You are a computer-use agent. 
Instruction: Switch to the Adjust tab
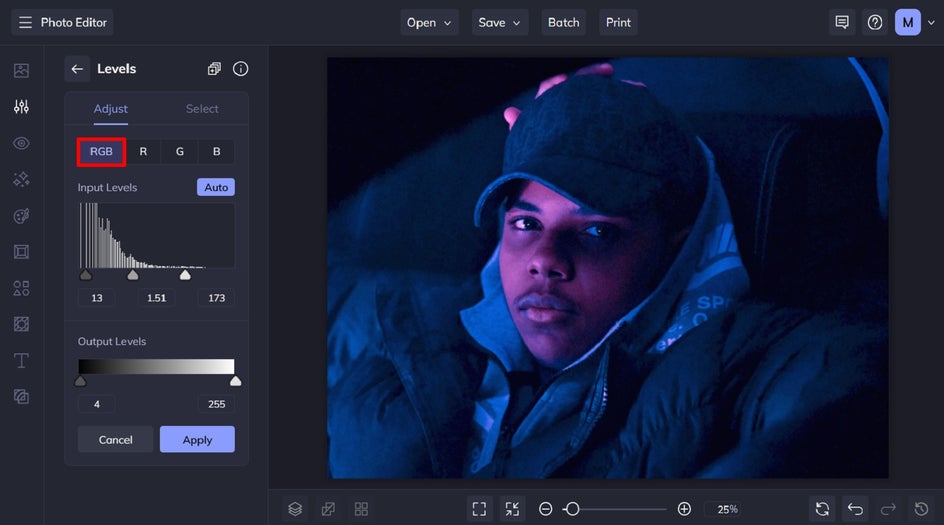110,109
